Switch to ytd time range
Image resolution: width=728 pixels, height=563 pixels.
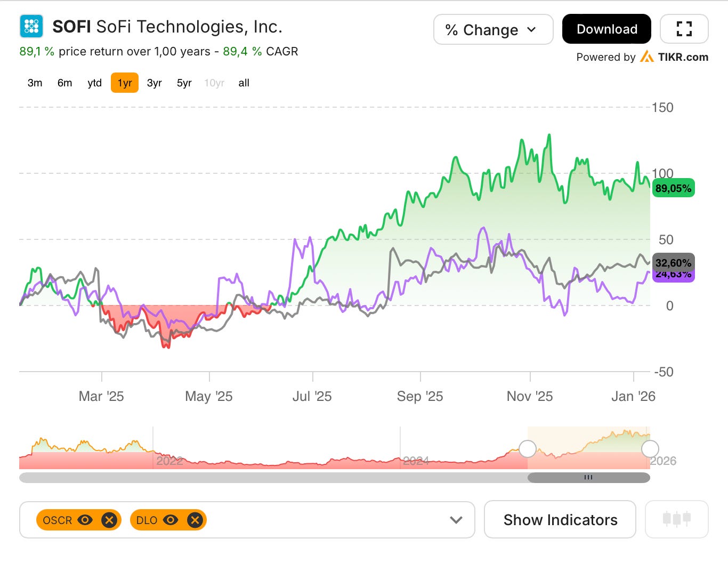click(x=94, y=83)
